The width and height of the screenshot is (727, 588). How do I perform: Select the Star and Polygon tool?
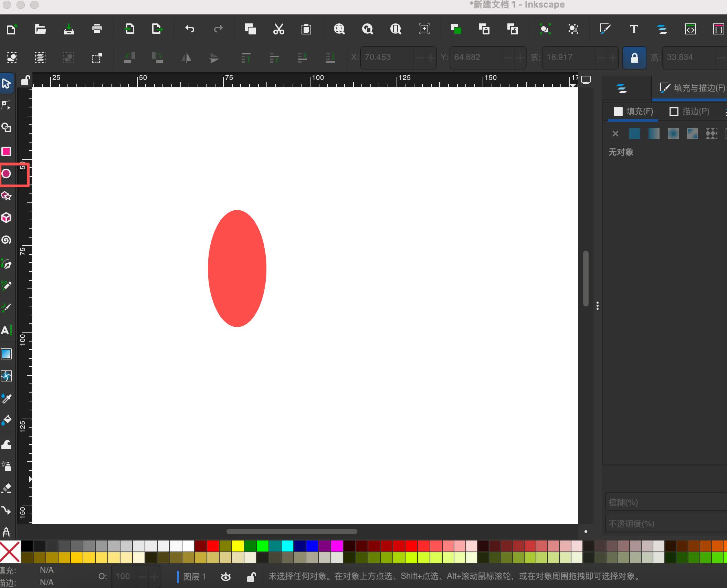tap(7, 196)
